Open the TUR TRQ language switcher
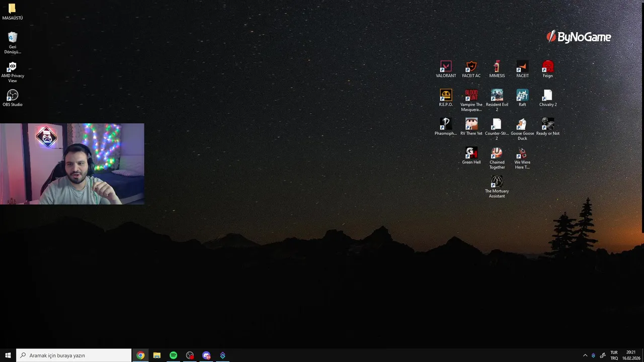644x362 pixels. point(614,355)
